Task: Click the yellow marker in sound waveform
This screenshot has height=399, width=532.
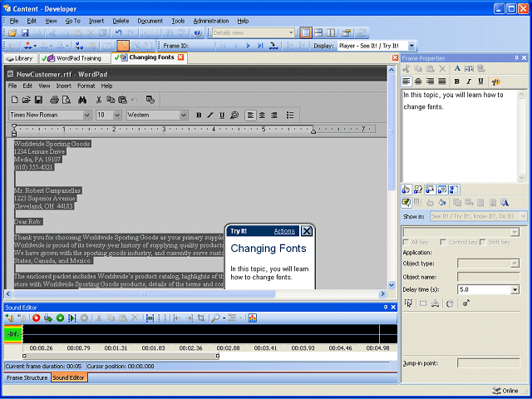Action: (379, 334)
